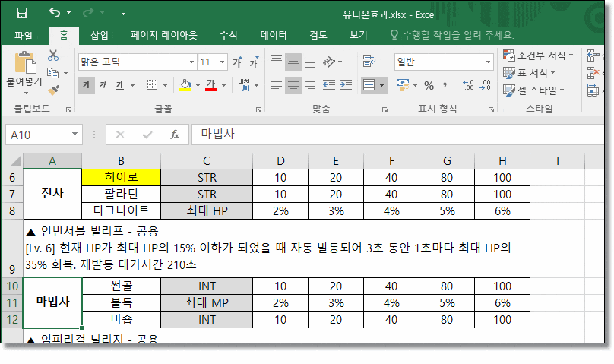Select column header C
The image size is (614, 364).
207,161
